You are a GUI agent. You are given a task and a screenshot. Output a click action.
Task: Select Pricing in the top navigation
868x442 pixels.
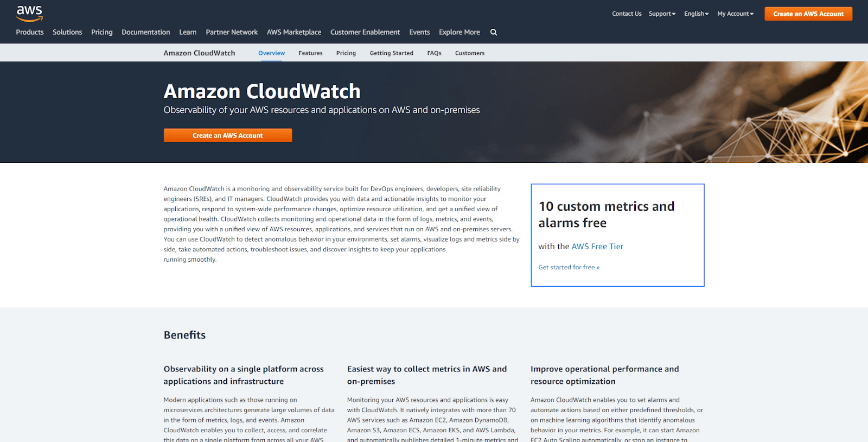102,32
